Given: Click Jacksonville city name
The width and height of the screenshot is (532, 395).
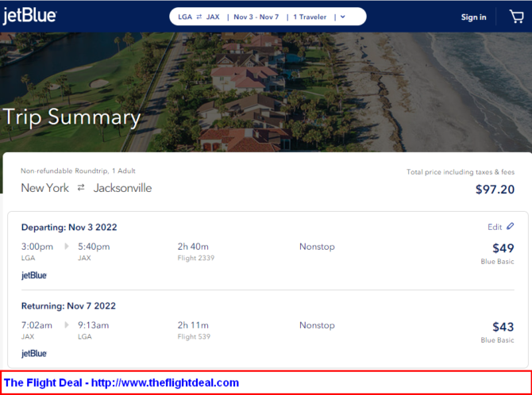Looking at the screenshot, I should 122,188.
